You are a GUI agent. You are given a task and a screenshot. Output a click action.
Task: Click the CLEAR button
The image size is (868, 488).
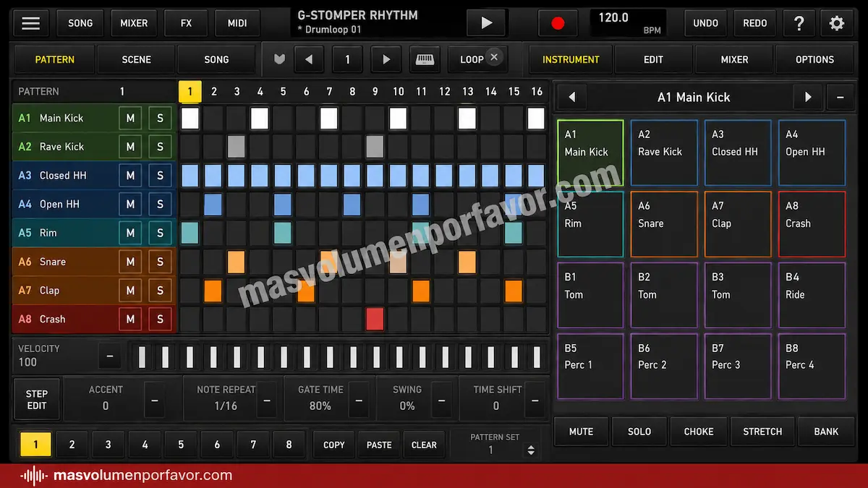(424, 445)
